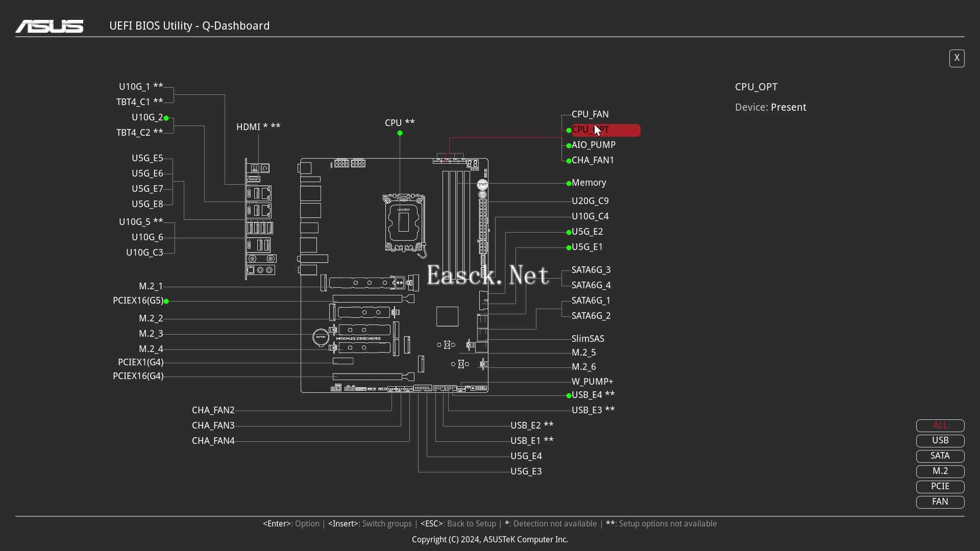Select the U20G_C9 connector label
The image size is (980, 551).
(x=590, y=201)
